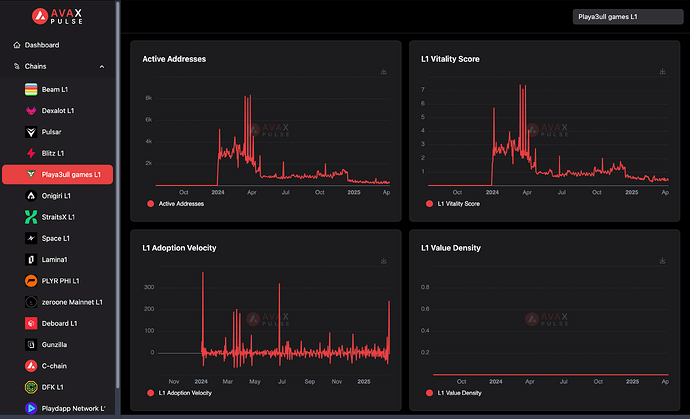Open Onigiri L1 chain page
Viewport: 690px width, 419px height.
click(x=56, y=196)
